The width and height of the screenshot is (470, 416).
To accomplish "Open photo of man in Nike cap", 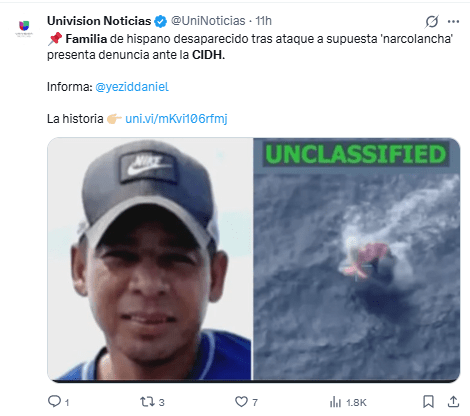I will (150, 259).
